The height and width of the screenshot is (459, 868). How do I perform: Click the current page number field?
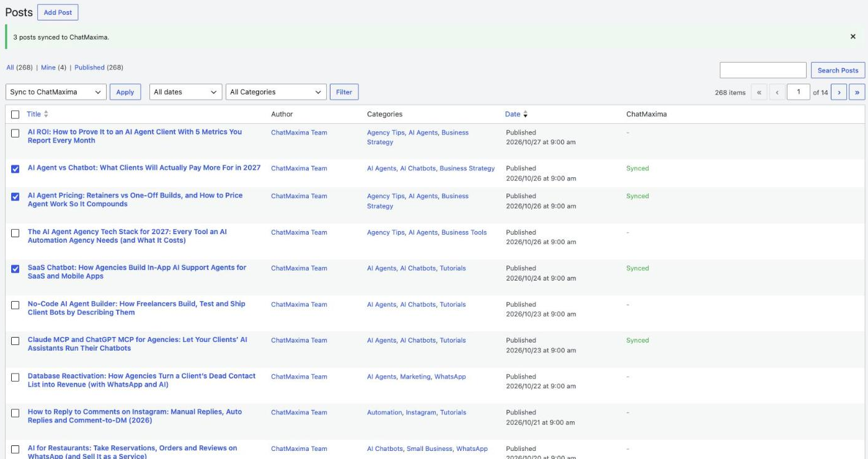pyautogui.click(x=798, y=92)
